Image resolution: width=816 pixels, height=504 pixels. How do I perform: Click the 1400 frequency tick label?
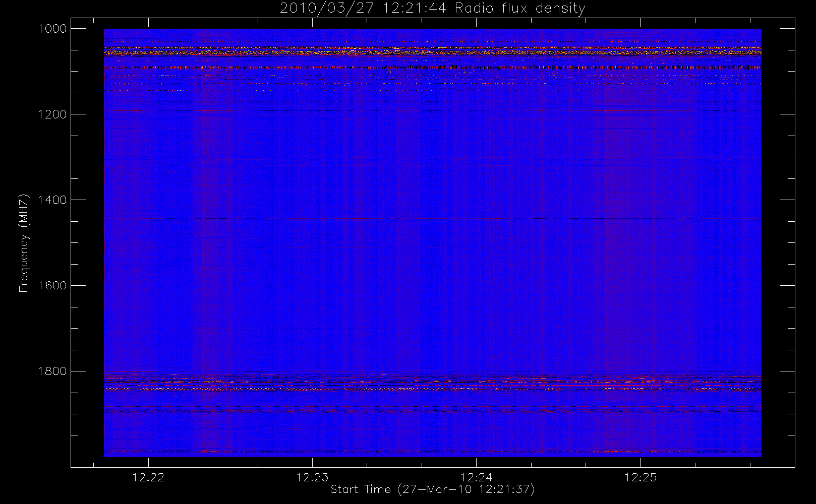coord(52,200)
